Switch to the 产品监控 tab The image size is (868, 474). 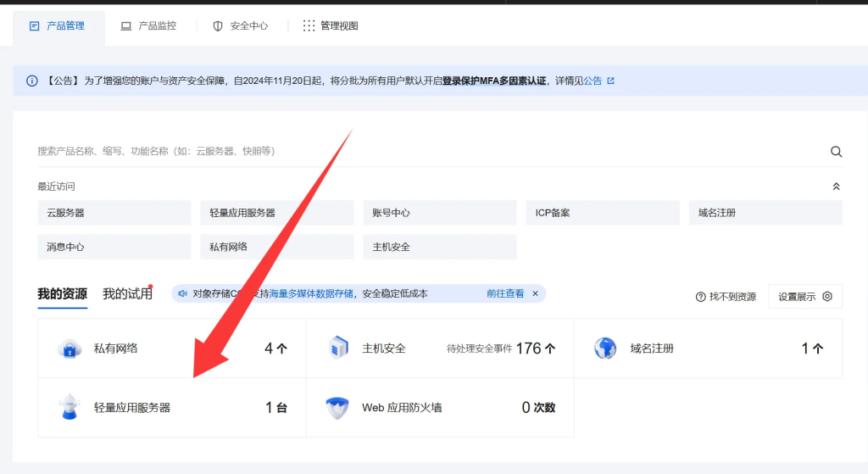(148, 26)
